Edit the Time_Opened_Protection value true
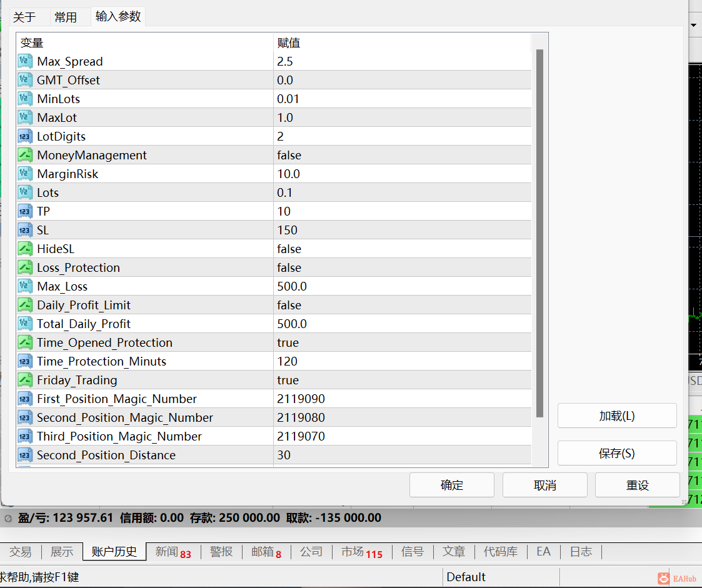 pyautogui.click(x=403, y=343)
